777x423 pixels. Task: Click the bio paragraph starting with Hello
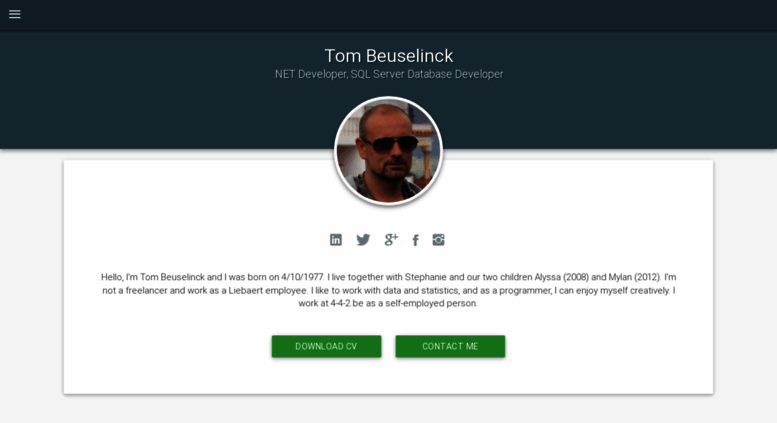(388, 290)
